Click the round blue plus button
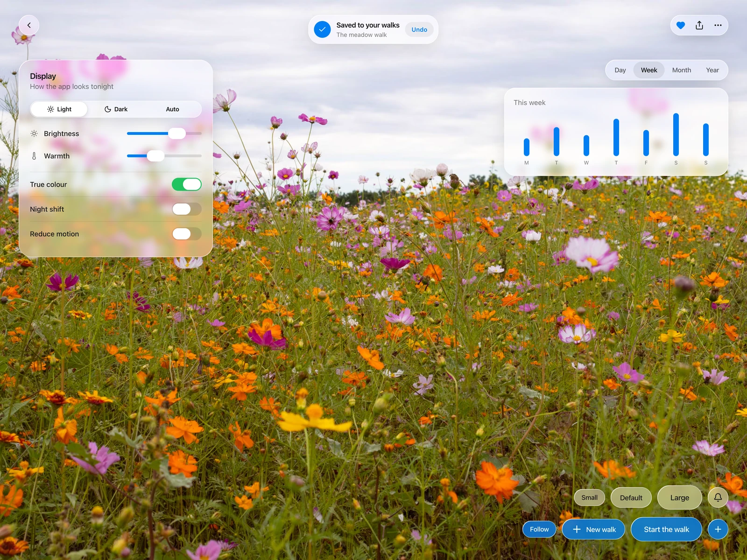The height and width of the screenshot is (560, 747). (x=718, y=529)
